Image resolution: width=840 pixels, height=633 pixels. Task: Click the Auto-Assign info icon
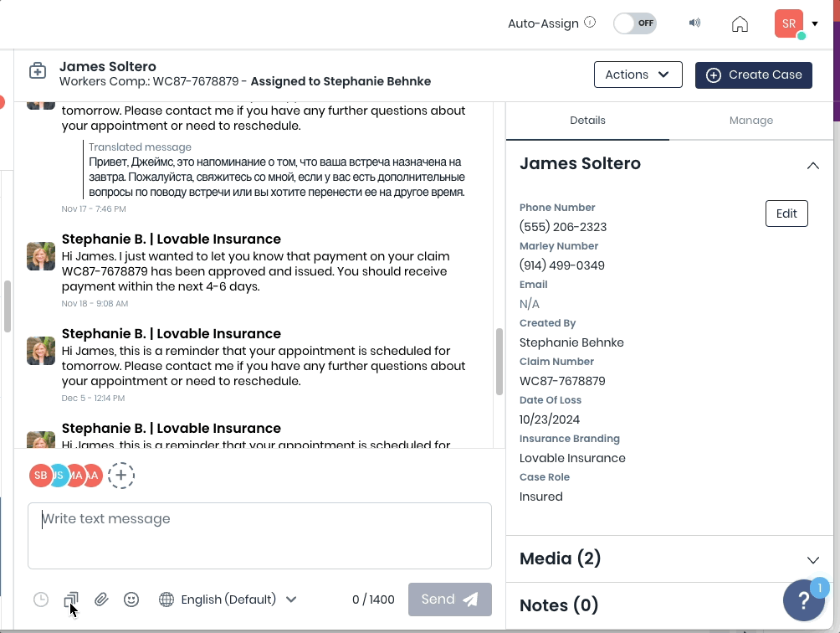[x=590, y=23]
